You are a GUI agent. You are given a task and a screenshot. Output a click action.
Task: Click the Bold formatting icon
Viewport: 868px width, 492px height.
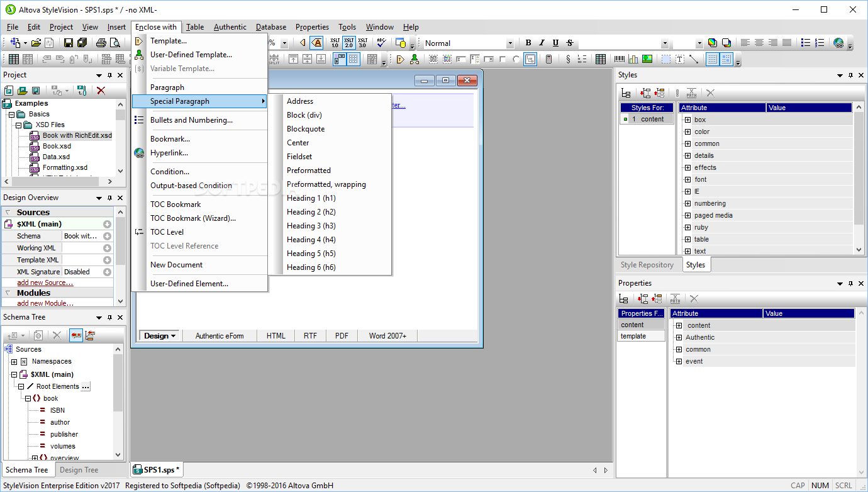[528, 43]
